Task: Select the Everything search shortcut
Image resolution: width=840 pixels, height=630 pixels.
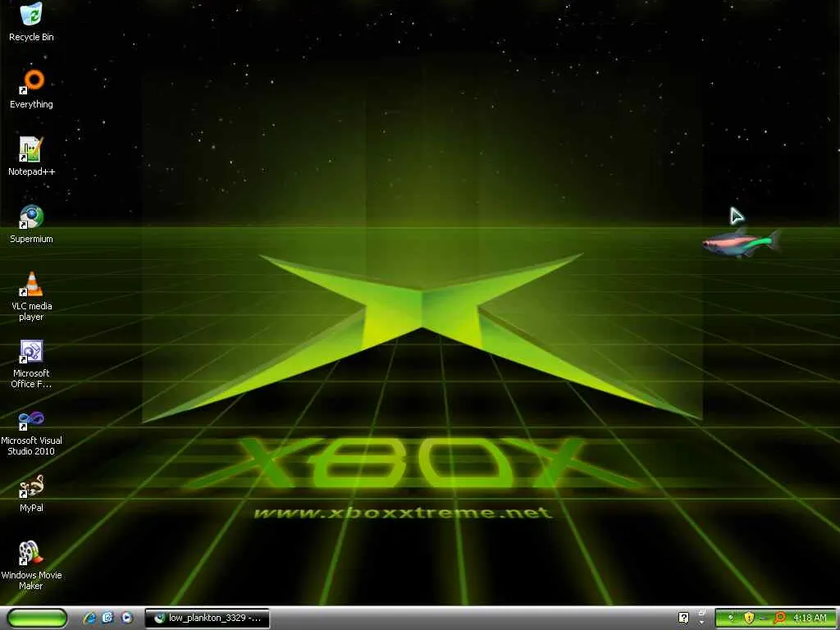Action: [31, 89]
